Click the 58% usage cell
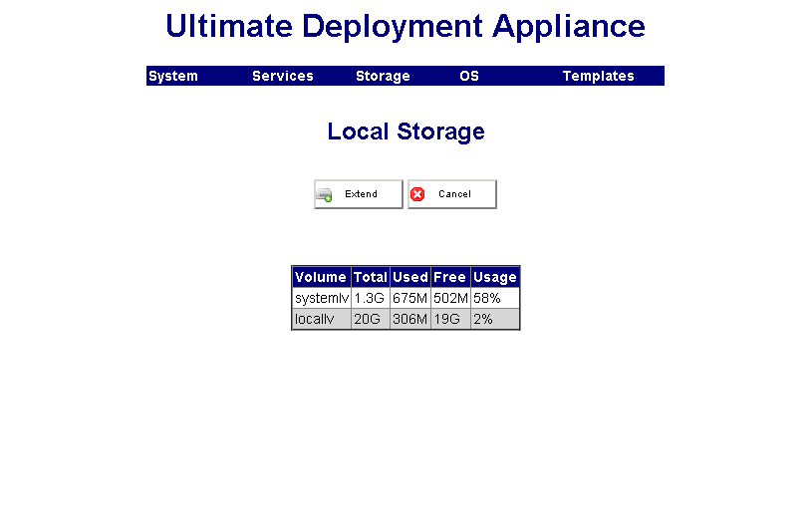The image size is (812, 529). pos(495,298)
